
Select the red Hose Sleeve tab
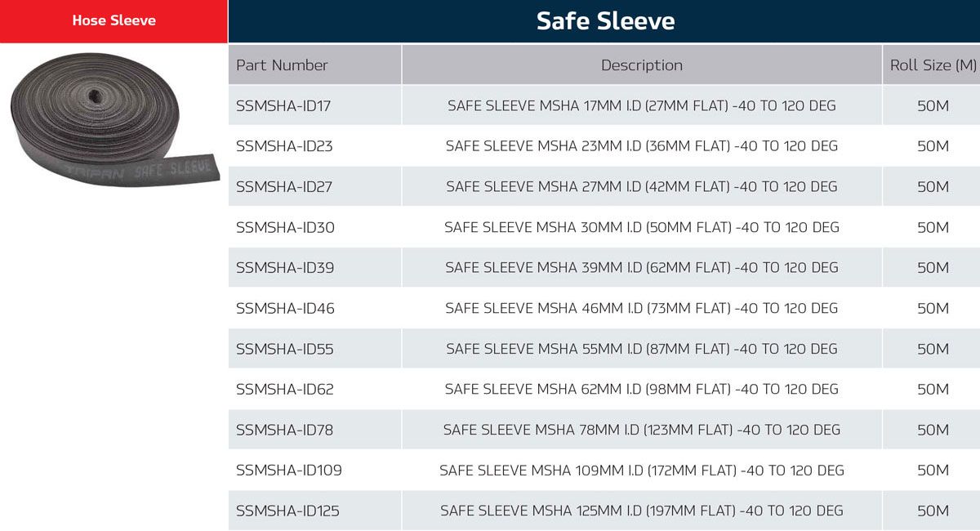(x=114, y=21)
